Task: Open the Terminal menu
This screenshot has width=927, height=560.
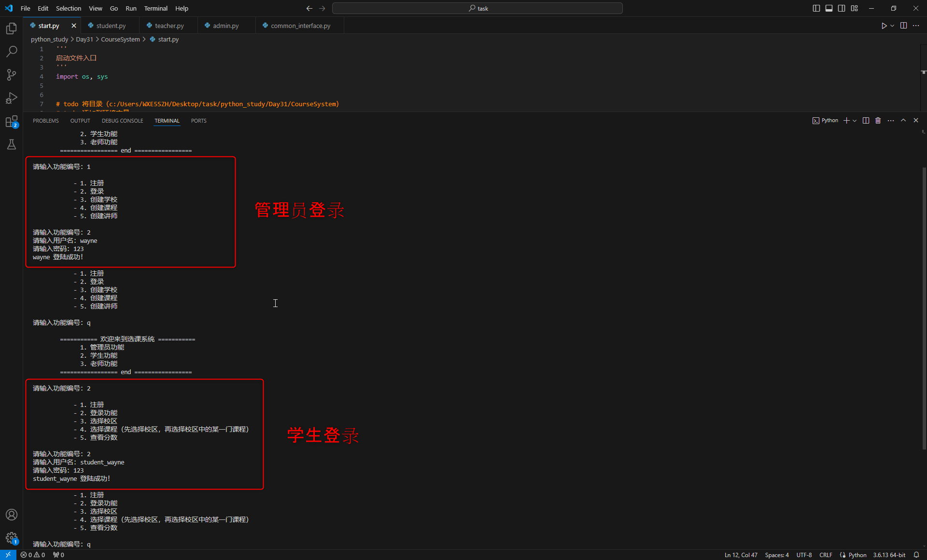Action: (x=155, y=8)
